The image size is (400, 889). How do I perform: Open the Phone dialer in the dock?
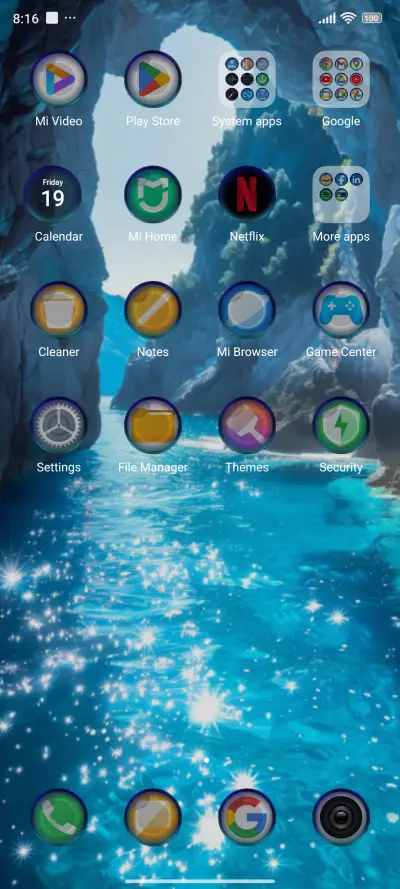(58, 818)
